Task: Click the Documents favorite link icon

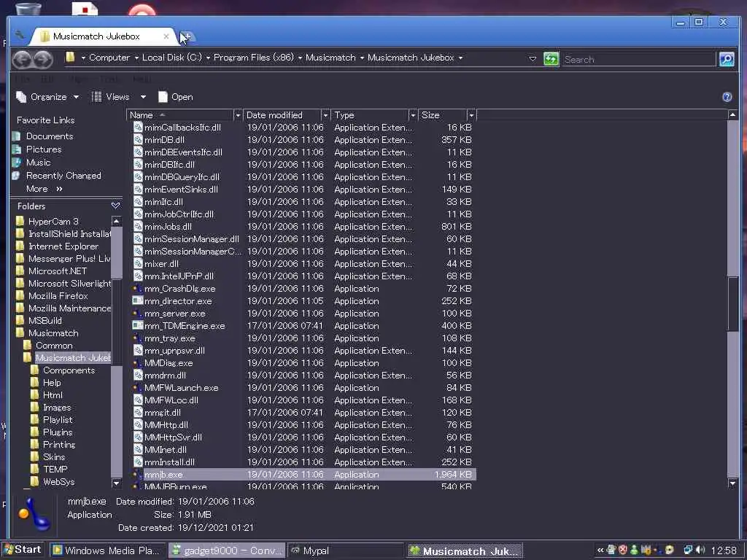Action: pyautogui.click(x=16, y=136)
